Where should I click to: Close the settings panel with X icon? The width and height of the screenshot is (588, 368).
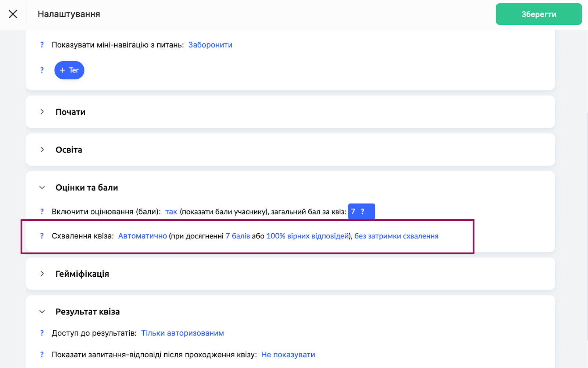[x=13, y=14]
